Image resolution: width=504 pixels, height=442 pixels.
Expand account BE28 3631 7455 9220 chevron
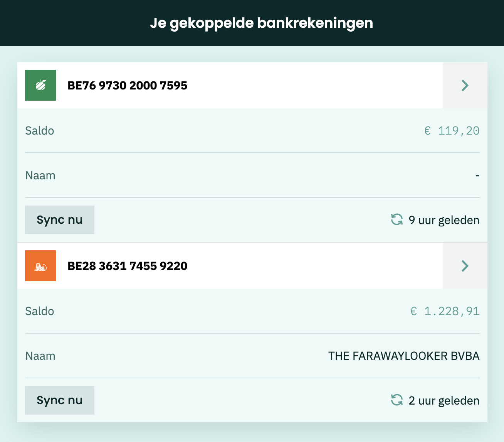point(465,266)
